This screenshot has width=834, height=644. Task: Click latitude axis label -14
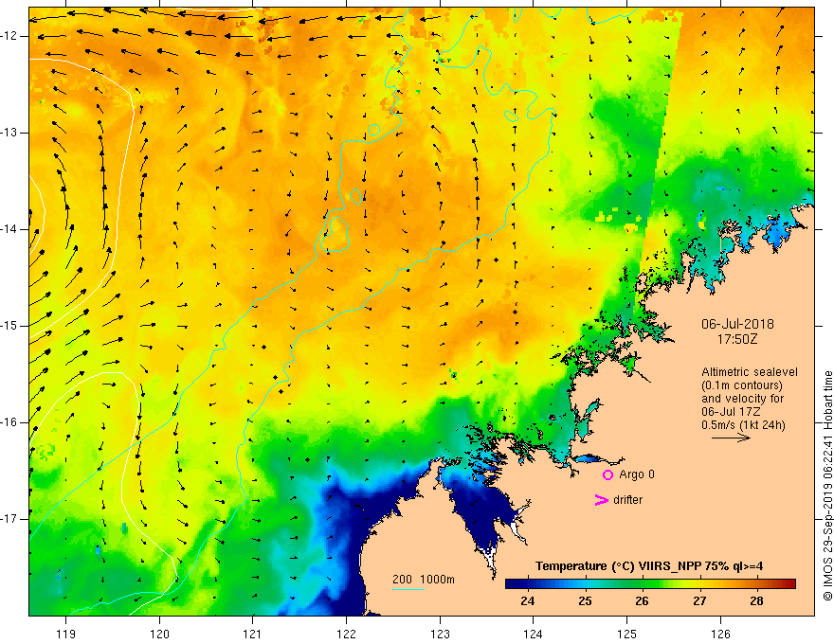(x=9, y=229)
